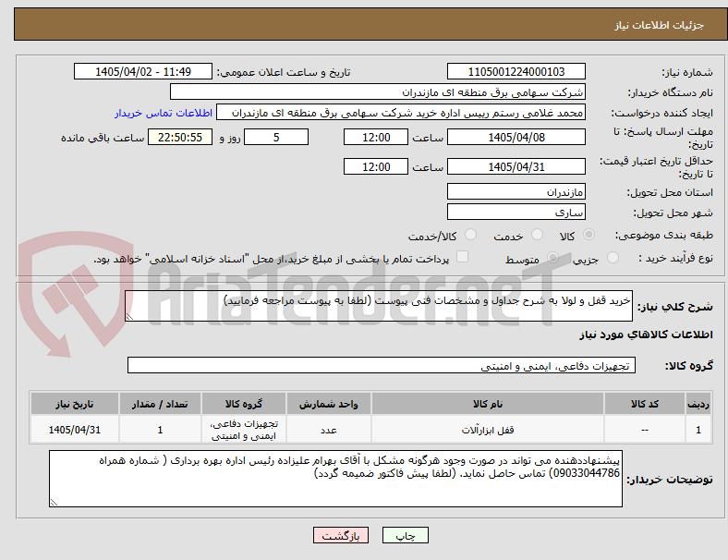Click the remaining days field showing 5
Screen dimensions: 728x560
coord(276,138)
